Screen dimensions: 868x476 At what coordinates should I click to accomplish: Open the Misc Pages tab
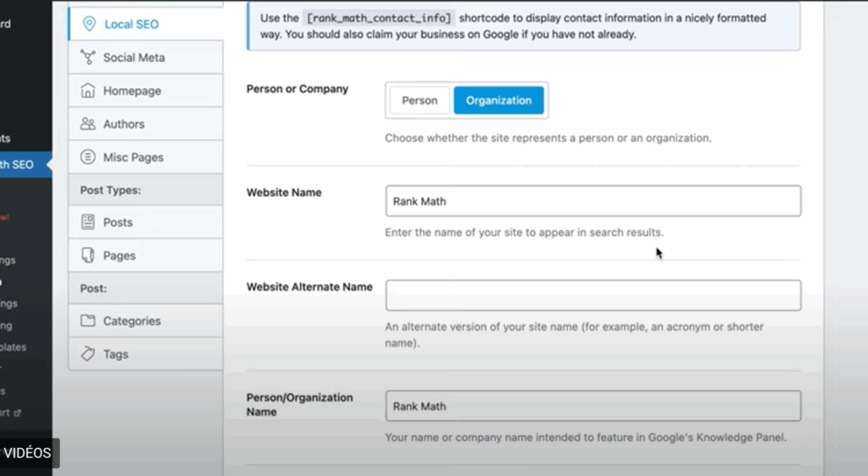(146, 157)
